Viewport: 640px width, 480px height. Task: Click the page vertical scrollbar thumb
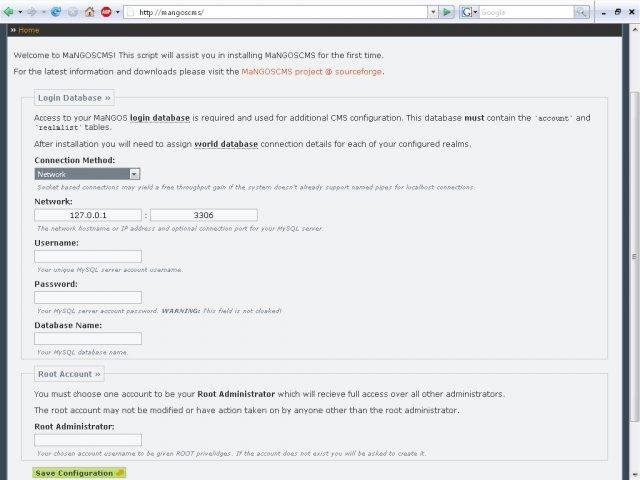[x=634, y=256]
